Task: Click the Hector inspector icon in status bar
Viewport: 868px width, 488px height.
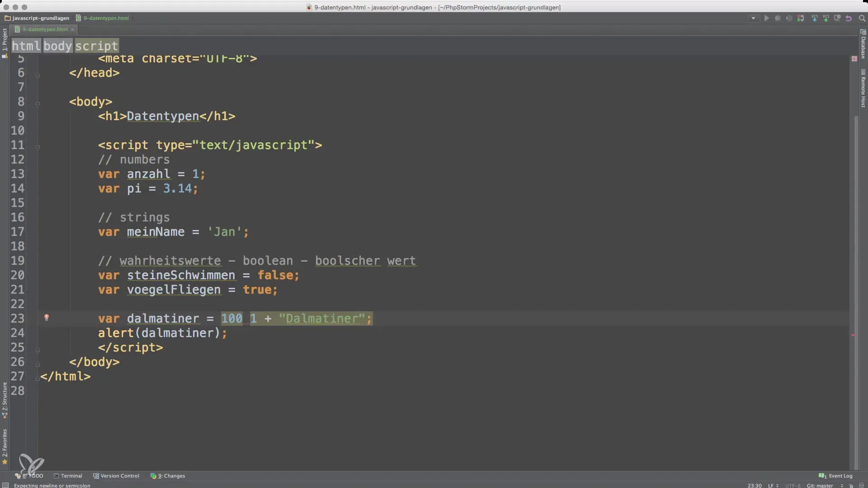Action: pyautogui.click(x=861, y=486)
